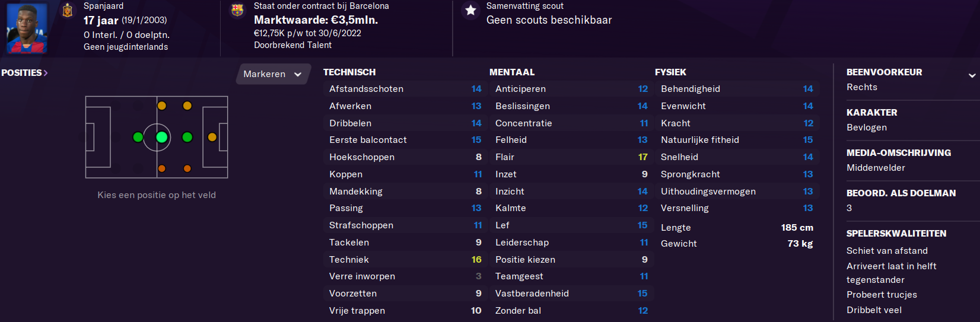
Task: Click the Snelheid attribute row
Action: [737, 157]
